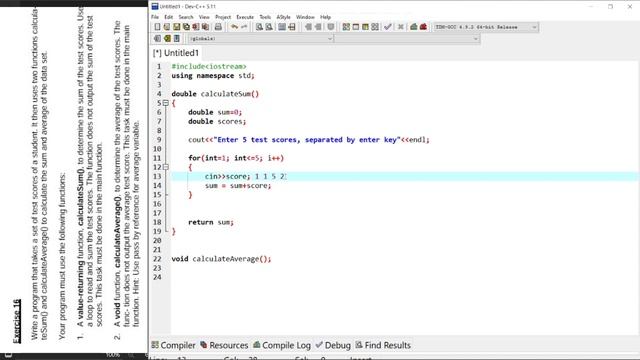This screenshot has height=360, width=640.
Task: Click the red Delete Profiling Information icon
Action: point(423,27)
